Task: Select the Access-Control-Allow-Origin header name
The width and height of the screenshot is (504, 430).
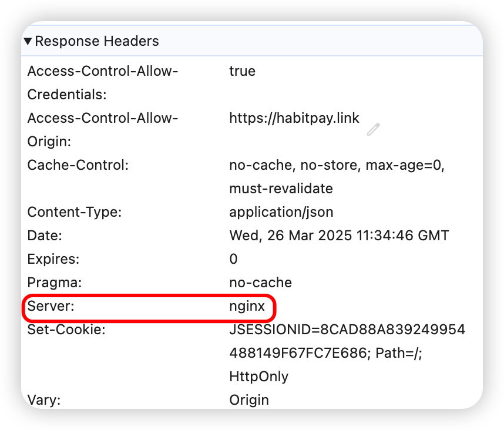Action: (102, 129)
